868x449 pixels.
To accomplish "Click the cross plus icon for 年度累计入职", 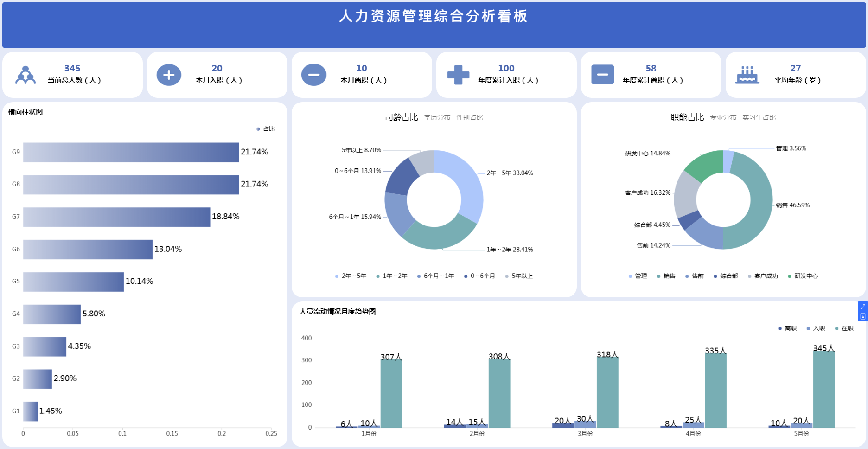I will click(458, 75).
